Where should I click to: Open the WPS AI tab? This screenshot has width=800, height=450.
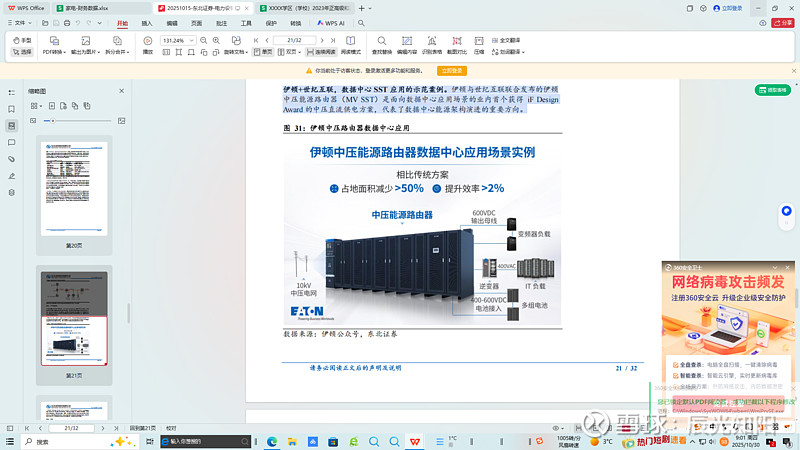[331, 23]
